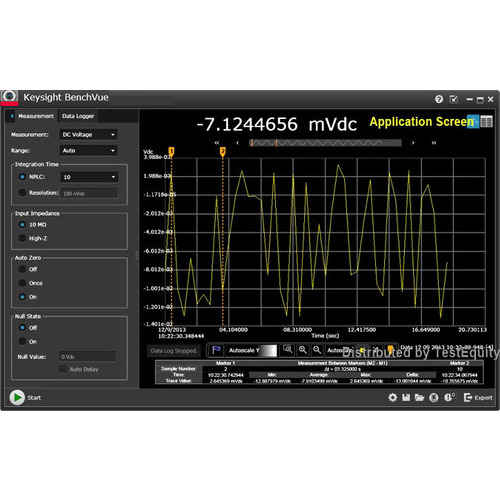This screenshot has height=500, width=500.
Task: Click the trace overview scroll bar
Action: (x=325, y=143)
